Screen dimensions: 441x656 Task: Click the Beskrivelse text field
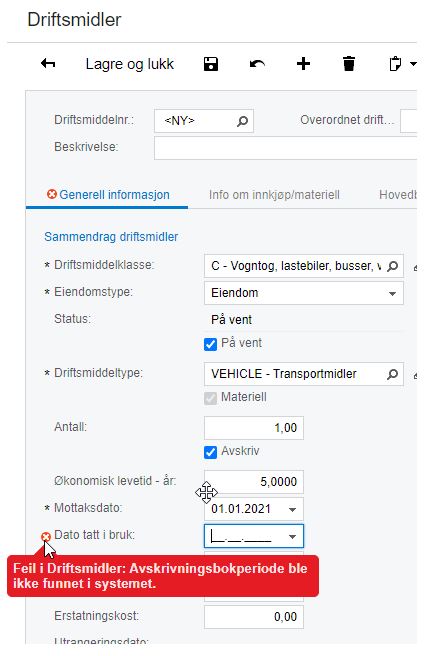(x=285, y=148)
